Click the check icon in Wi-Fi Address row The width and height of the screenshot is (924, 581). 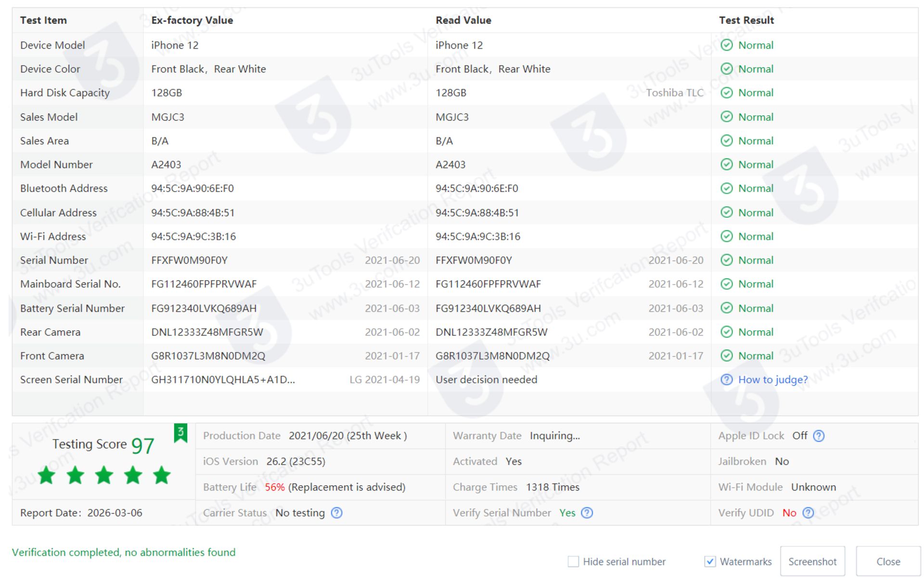point(726,236)
